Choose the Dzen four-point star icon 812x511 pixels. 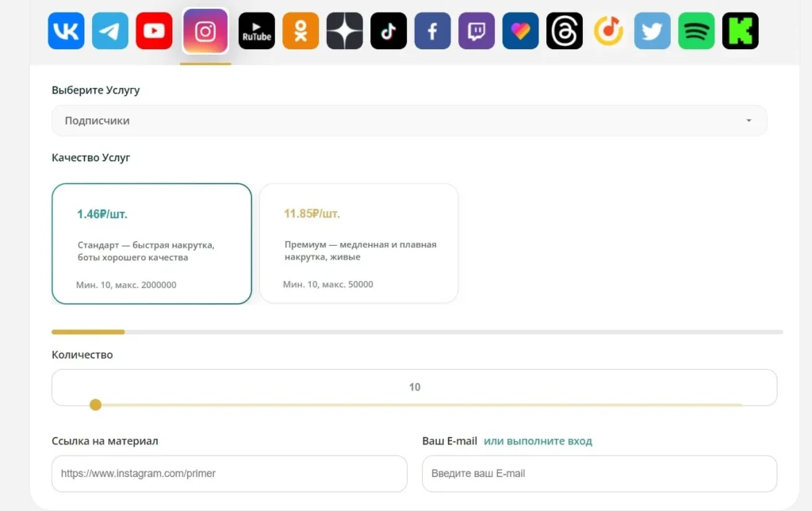[344, 31]
